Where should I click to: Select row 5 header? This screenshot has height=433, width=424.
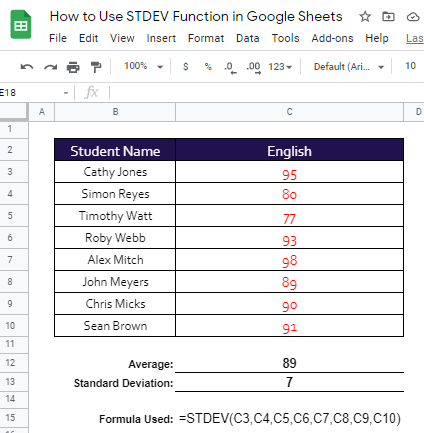click(14, 215)
